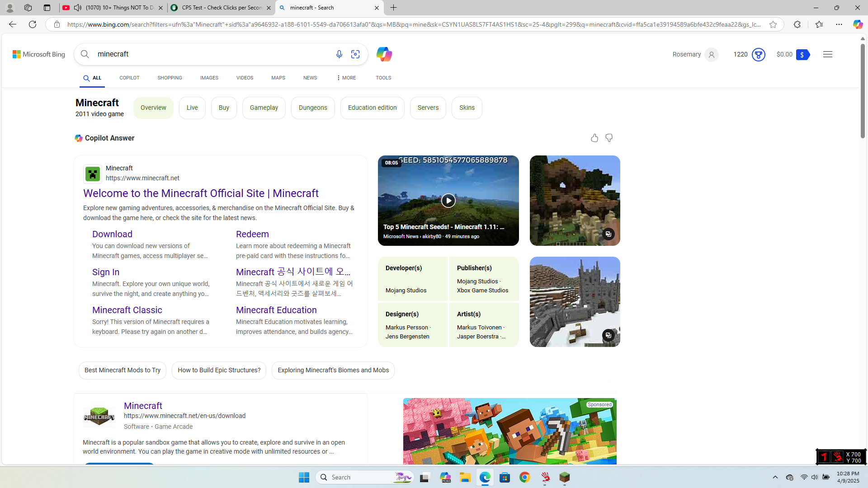Add this page to favorites star
This screenshot has width=868, height=488.
[x=773, y=24]
